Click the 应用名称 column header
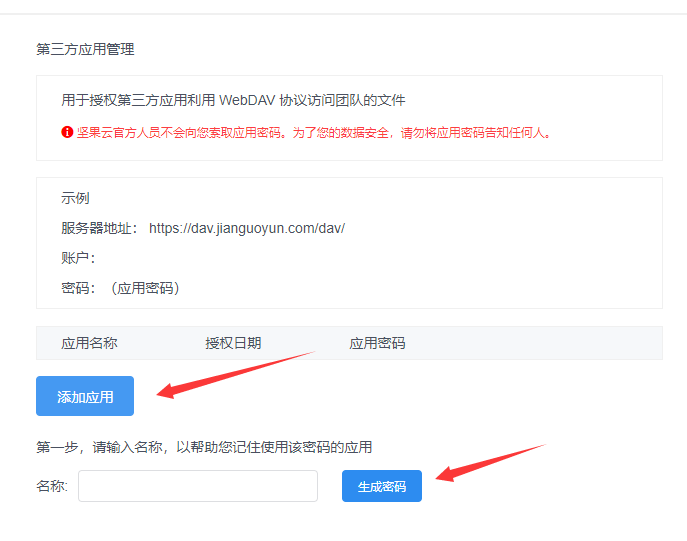Viewport: 687px width, 541px height. [x=89, y=343]
